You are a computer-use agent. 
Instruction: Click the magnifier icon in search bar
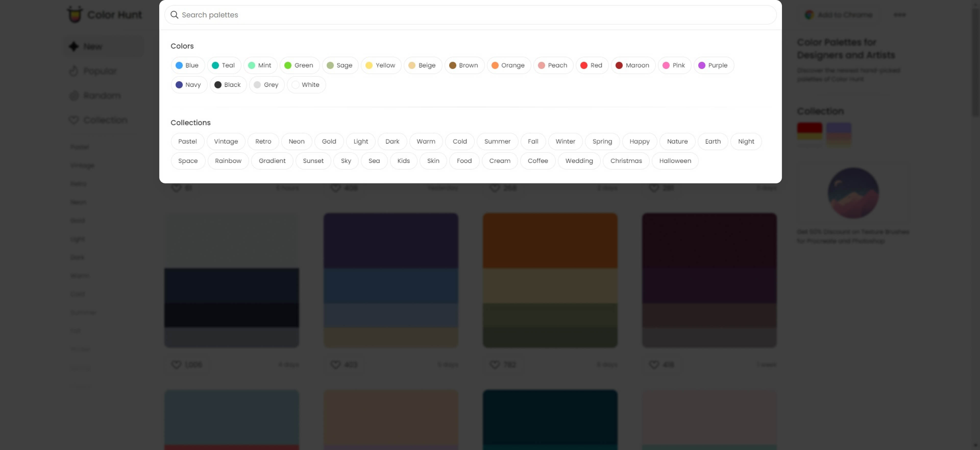[x=174, y=15]
